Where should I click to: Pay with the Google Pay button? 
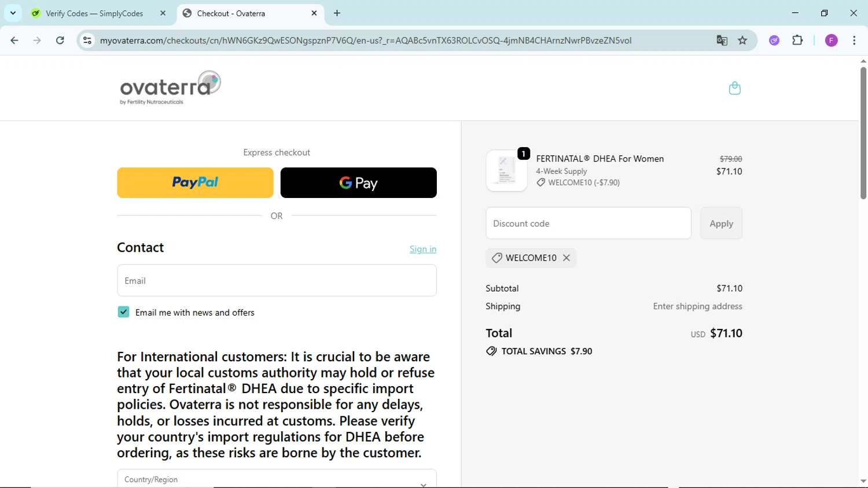[x=358, y=183]
